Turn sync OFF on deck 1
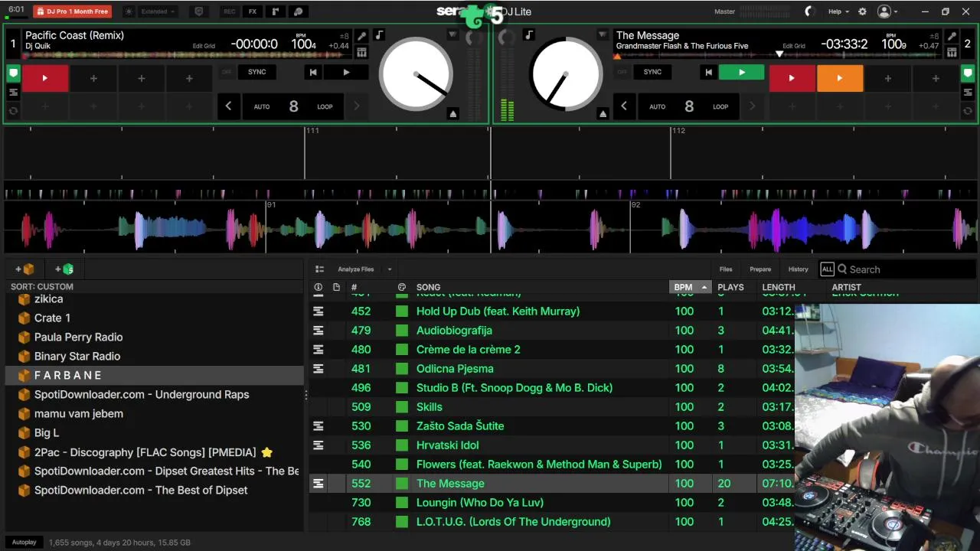 pyautogui.click(x=227, y=72)
